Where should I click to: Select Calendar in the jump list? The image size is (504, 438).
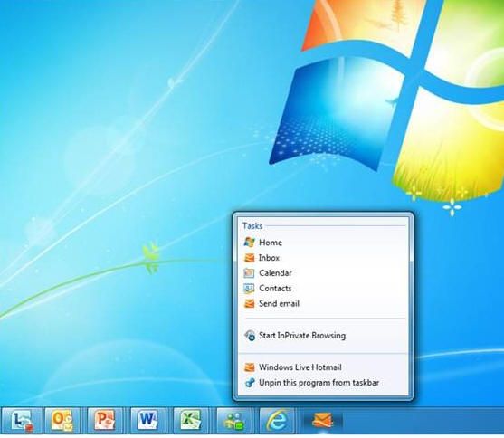[x=323, y=273]
